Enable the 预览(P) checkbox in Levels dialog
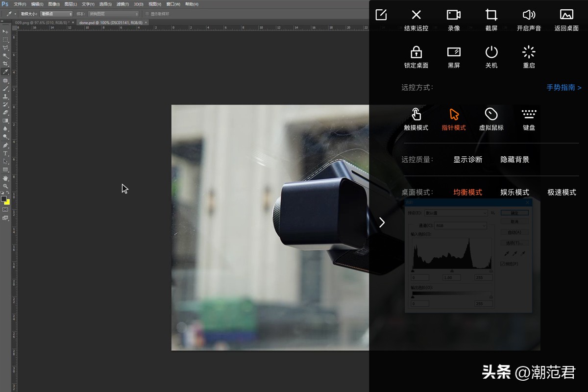Screen dimensions: 588x392 tap(503, 264)
